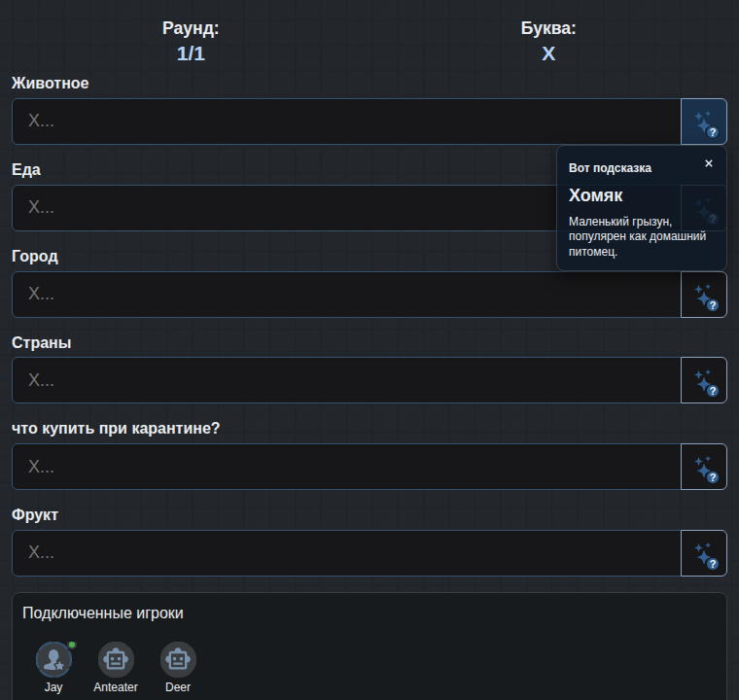Click the Anteater player name

click(x=116, y=687)
